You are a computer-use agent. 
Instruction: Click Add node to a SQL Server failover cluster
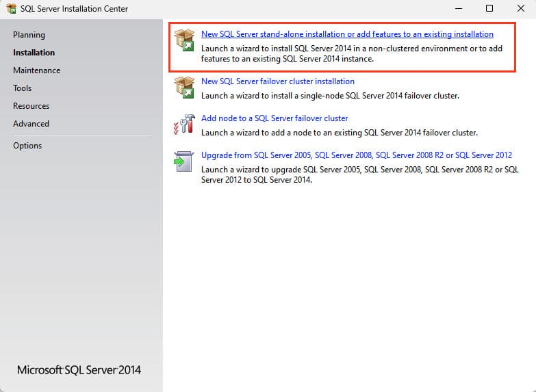[x=275, y=118]
